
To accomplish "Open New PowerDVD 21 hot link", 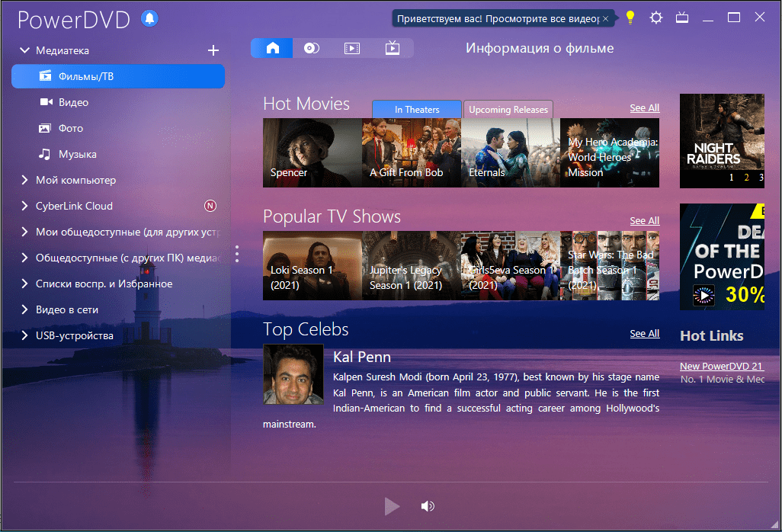I will [x=722, y=366].
